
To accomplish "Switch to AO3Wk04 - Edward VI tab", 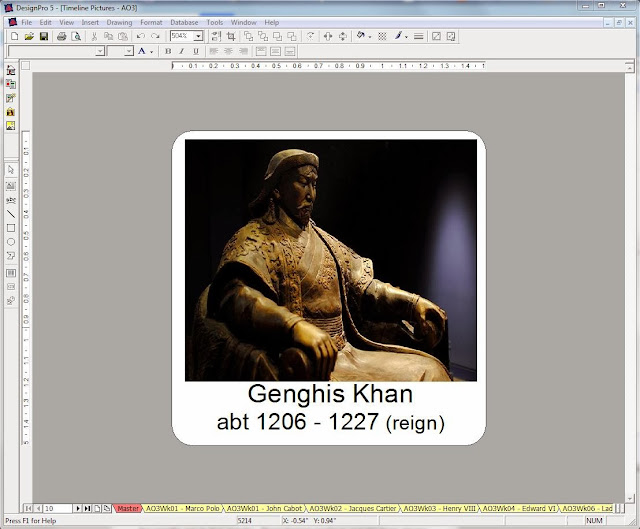I will click(x=519, y=509).
